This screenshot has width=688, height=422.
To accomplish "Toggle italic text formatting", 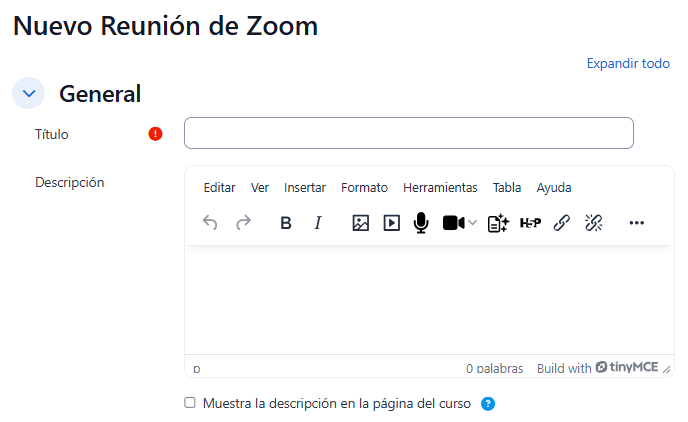I will point(318,223).
